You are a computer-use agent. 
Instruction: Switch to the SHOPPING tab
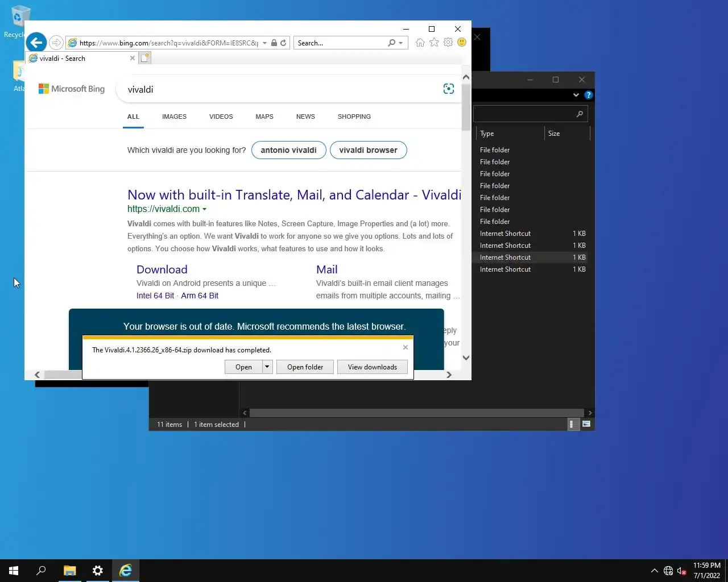(354, 117)
